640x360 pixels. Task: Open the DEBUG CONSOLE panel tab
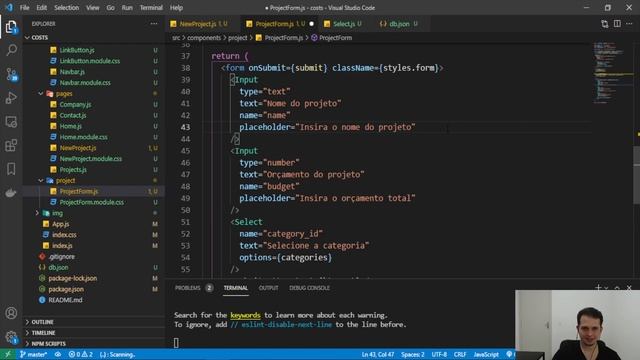pyautogui.click(x=309, y=288)
